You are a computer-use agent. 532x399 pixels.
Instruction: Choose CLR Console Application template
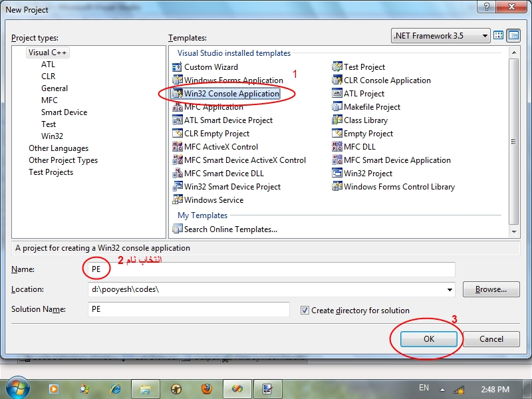(381, 80)
